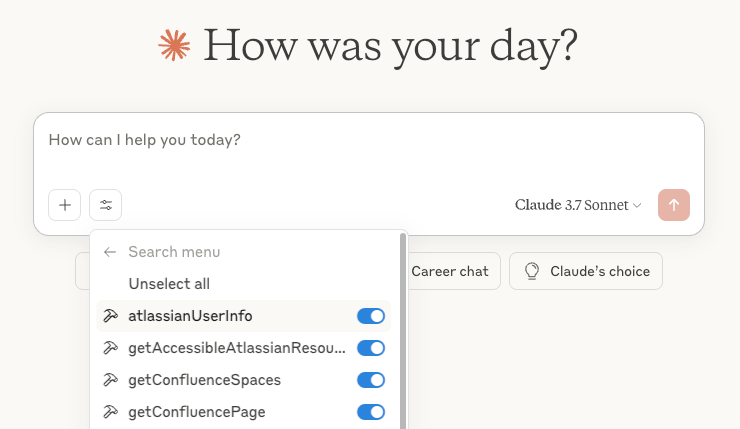Screen dimensions: 740x429
Task: Focus the 'How can I help you today?' input
Action: tap(368, 141)
